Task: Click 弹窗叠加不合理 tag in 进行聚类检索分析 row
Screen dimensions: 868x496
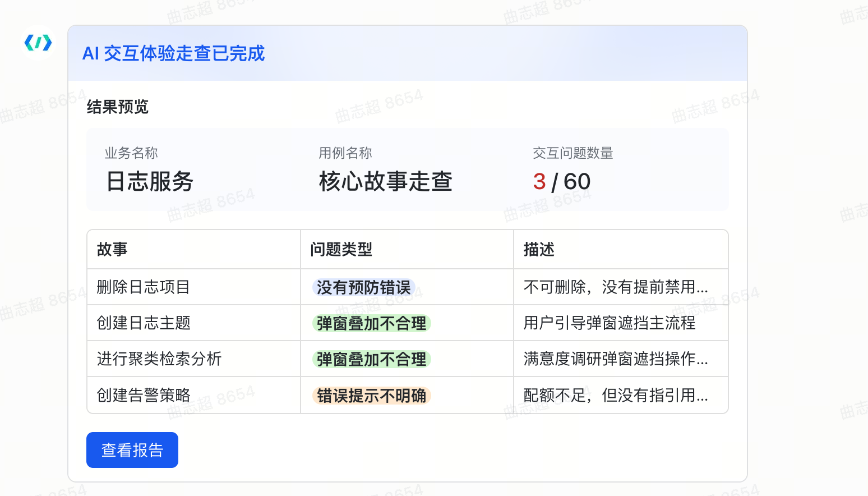Action: point(372,360)
